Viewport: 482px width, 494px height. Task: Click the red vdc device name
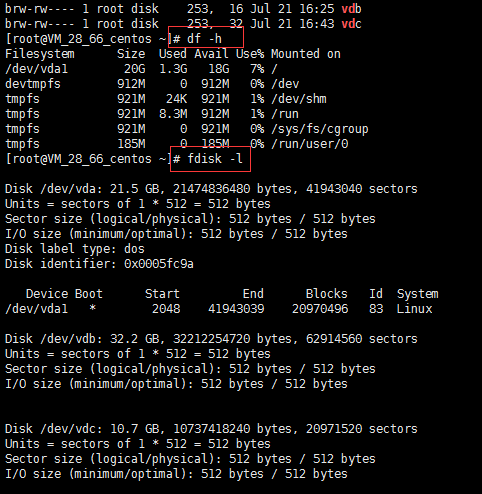[351, 24]
